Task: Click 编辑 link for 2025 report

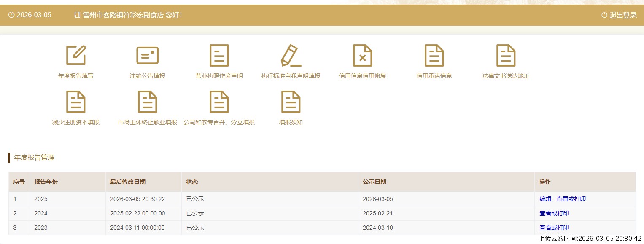Action: (x=545, y=199)
